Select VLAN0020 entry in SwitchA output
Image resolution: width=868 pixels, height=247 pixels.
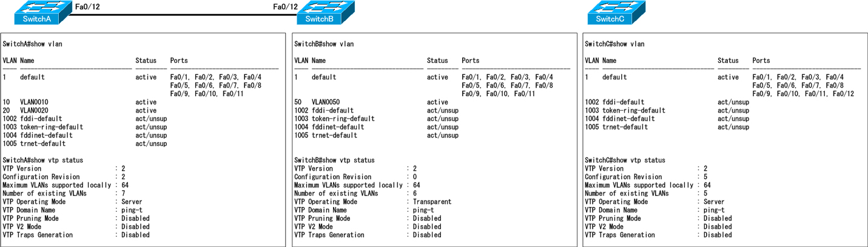(34, 111)
